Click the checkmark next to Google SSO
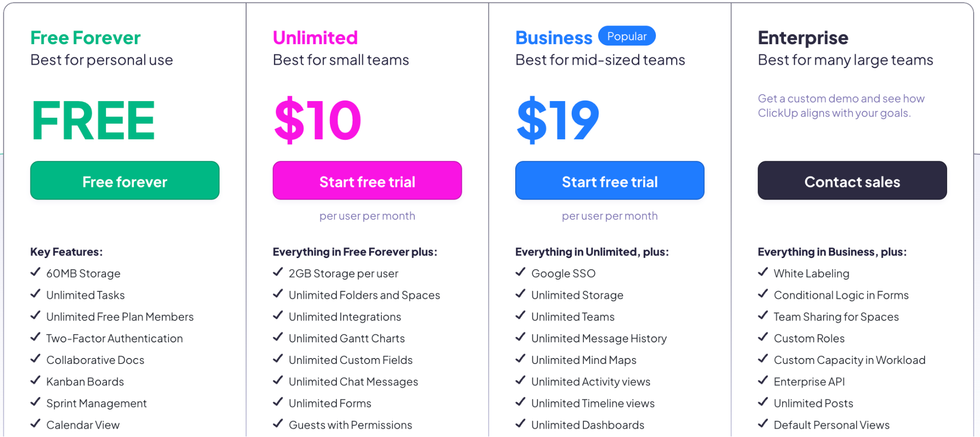The height and width of the screenshot is (437, 980). pyautogui.click(x=520, y=272)
